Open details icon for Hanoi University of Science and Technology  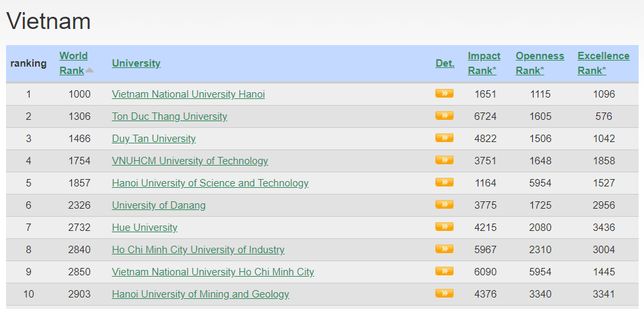[444, 182]
